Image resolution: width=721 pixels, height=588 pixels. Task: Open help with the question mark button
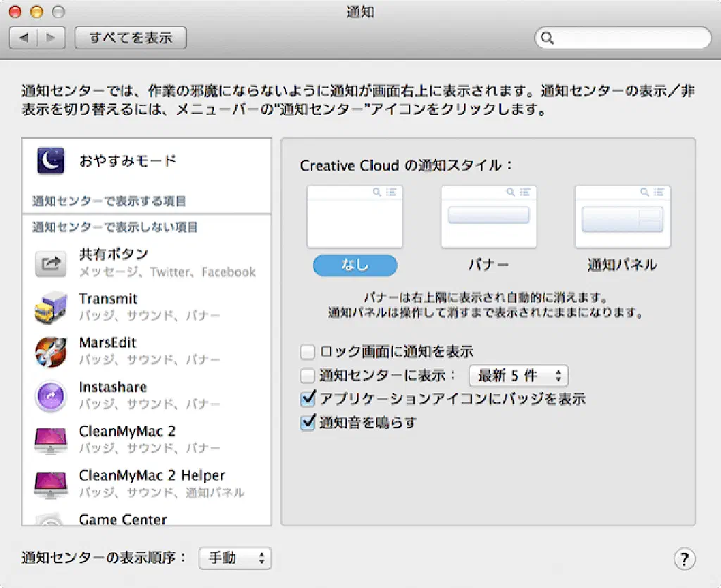(684, 558)
